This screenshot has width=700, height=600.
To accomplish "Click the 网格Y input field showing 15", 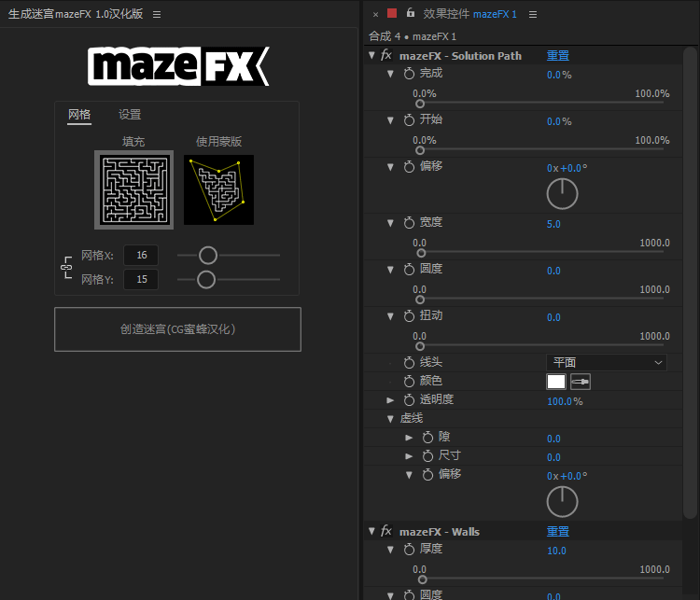I will point(141,279).
